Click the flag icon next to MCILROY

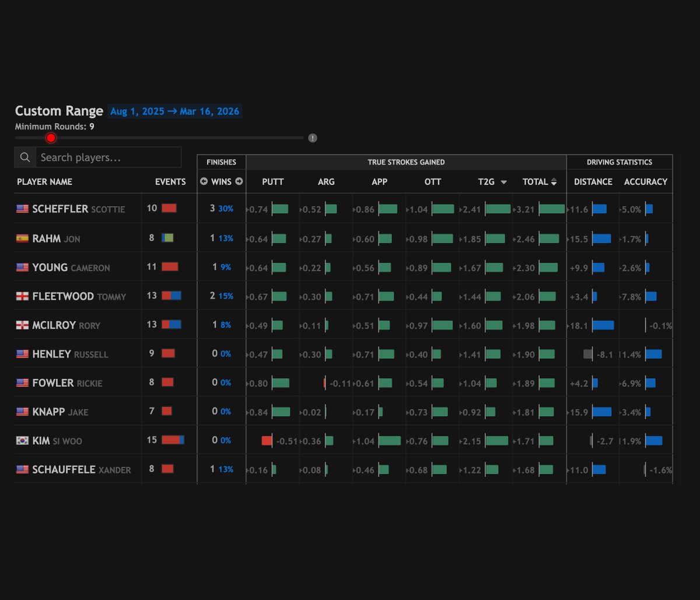tap(22, 325)
